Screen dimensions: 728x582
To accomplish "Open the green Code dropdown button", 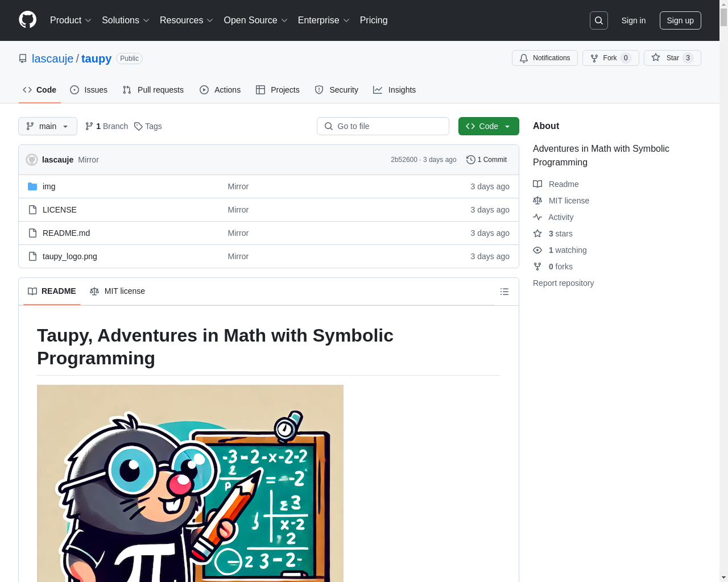I will (x=489, y=126).
